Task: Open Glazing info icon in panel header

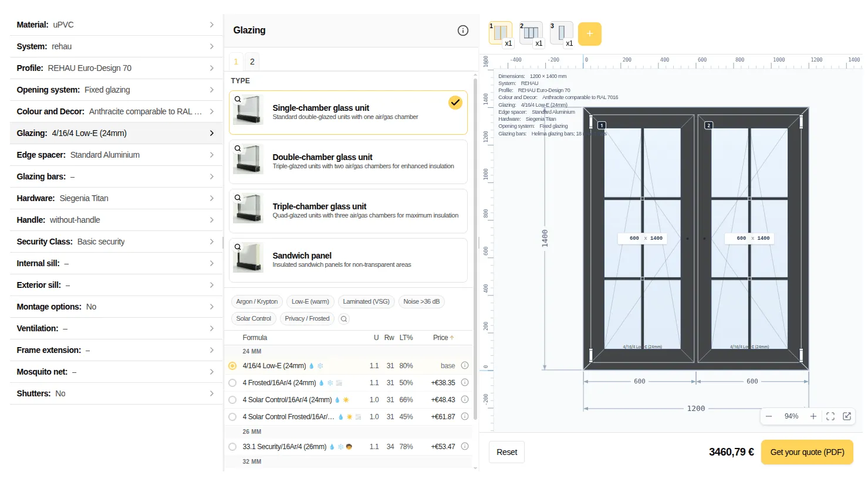Action: click(463, 30)
